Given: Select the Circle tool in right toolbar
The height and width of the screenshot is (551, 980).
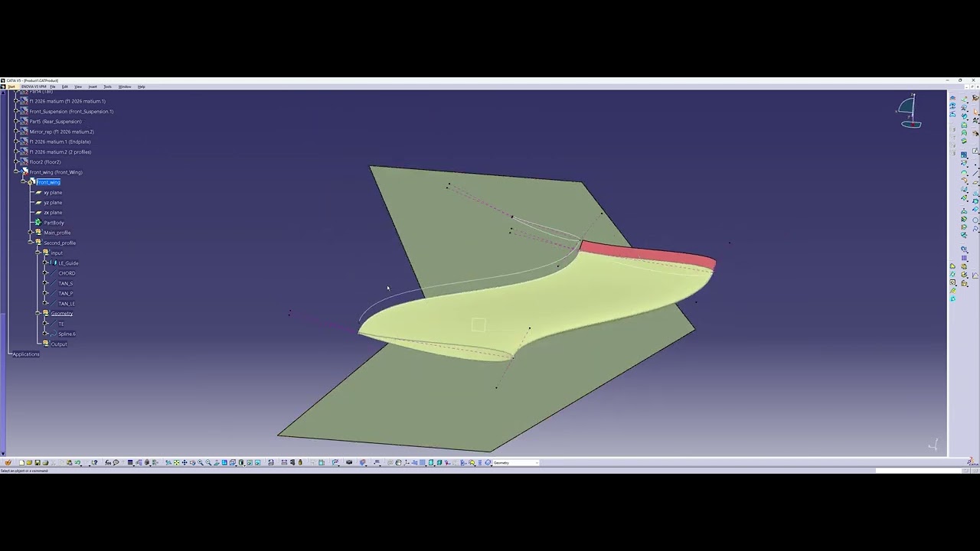Looking at the screenshot, I should (975, 220).
